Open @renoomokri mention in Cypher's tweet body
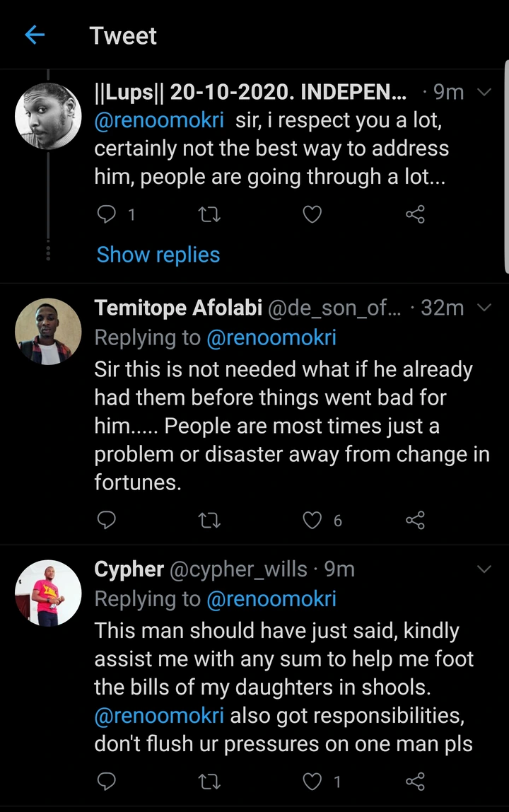The image size is (509, 812). click(159, 715)
